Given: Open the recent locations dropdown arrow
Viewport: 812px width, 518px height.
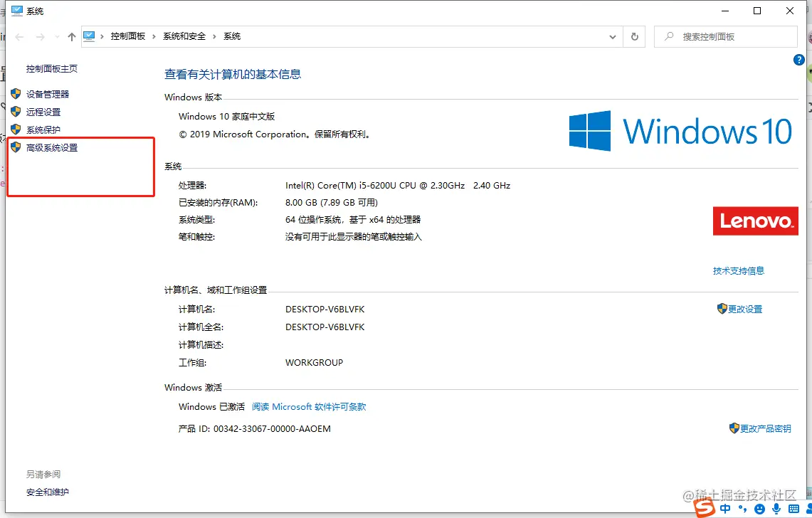Looking at the screenshot, I should (x=57, y=37).
